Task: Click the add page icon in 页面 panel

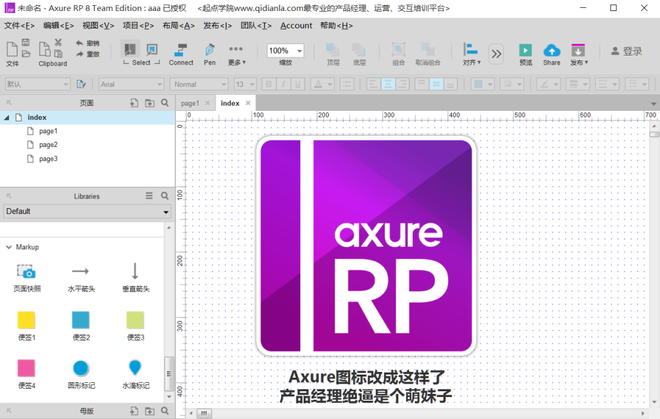Action: (134, 103)
